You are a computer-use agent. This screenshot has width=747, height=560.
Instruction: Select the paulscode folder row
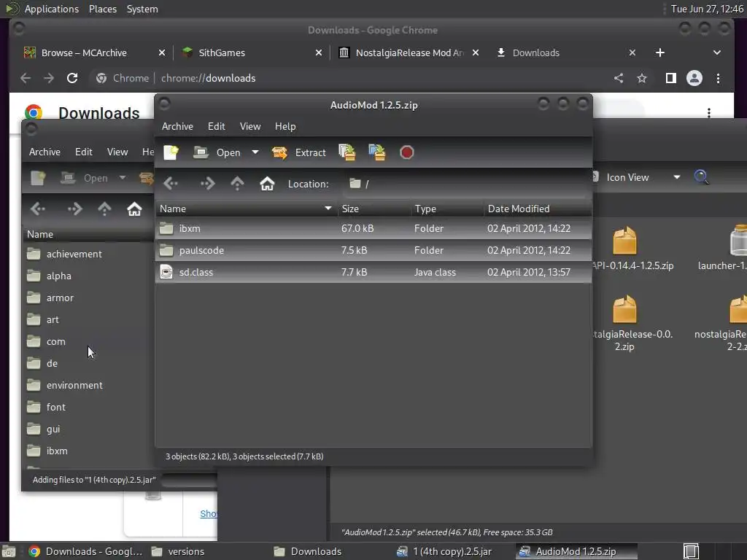click(373, 251)
